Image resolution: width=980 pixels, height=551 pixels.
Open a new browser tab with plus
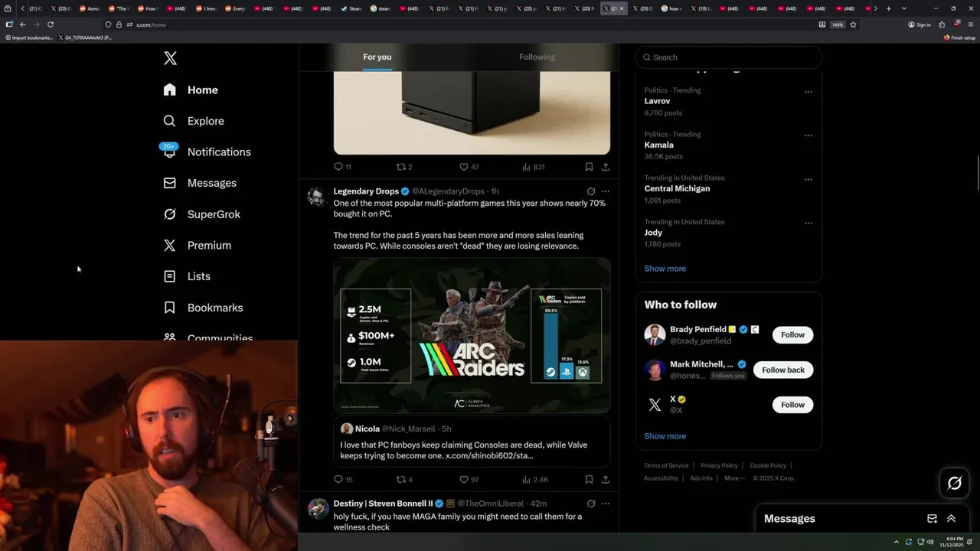[x=888, y=8]
